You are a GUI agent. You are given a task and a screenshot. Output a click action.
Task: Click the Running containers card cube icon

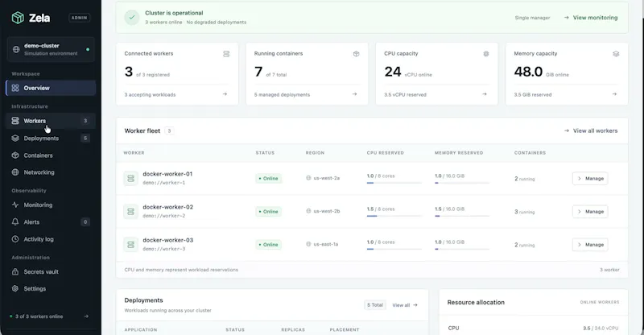tap(356, 54)
